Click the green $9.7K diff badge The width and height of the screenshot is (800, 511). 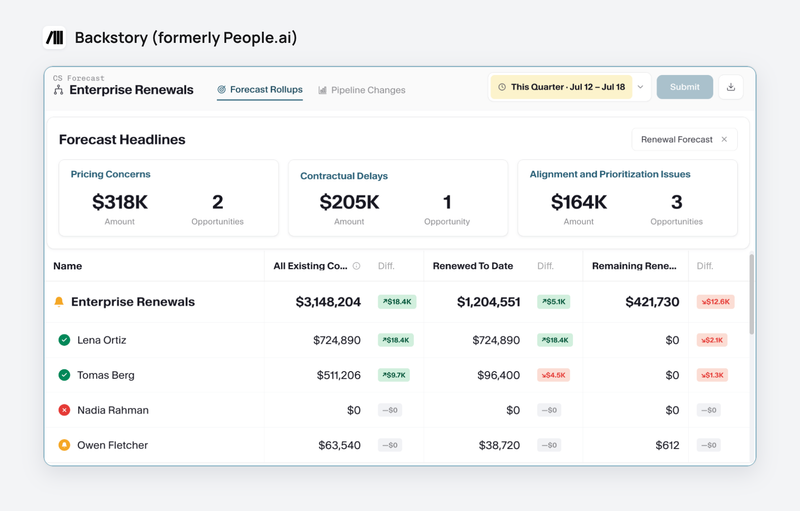394,375
